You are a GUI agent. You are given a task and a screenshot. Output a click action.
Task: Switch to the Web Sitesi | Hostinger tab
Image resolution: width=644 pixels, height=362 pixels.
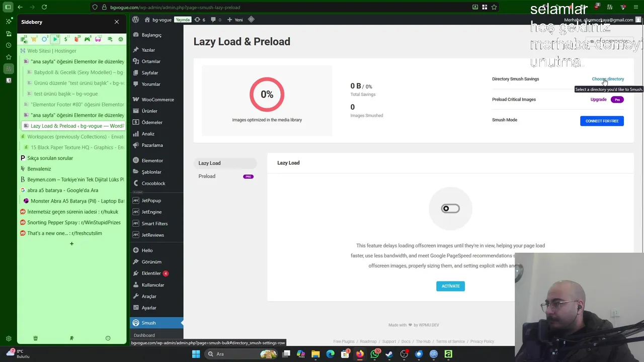(72, 51)
